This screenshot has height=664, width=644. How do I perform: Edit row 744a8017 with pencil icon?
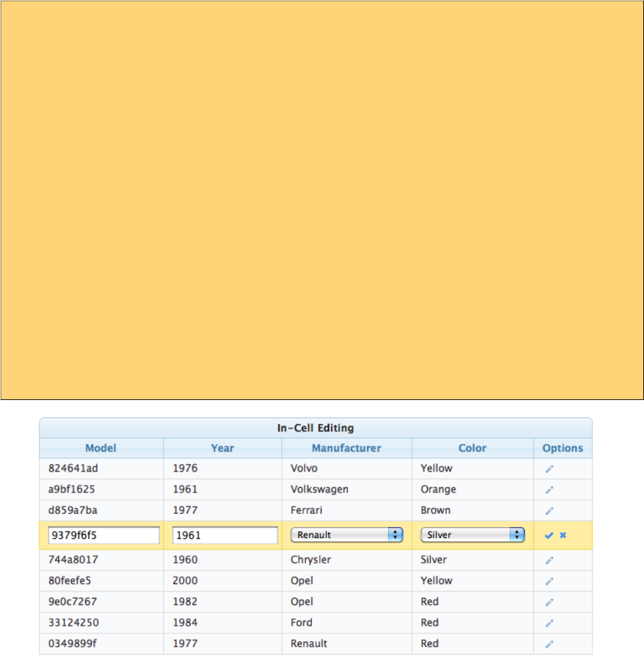click(x=549, y=560)
